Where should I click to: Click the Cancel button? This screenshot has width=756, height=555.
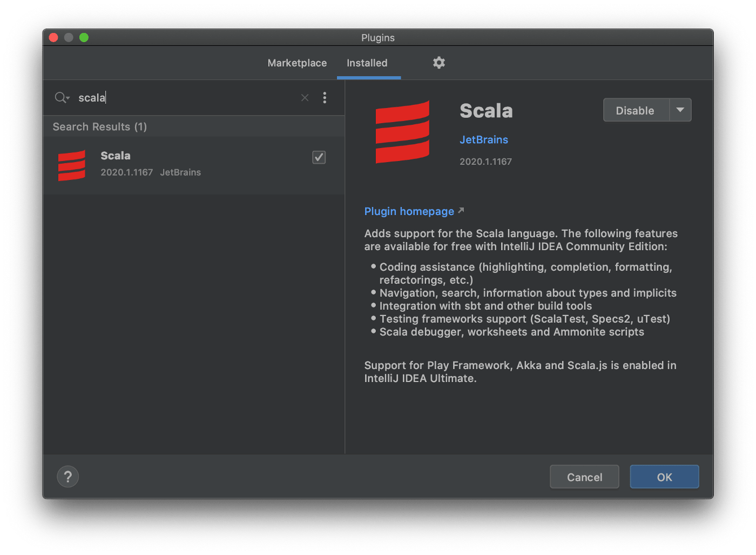(584, 477)
